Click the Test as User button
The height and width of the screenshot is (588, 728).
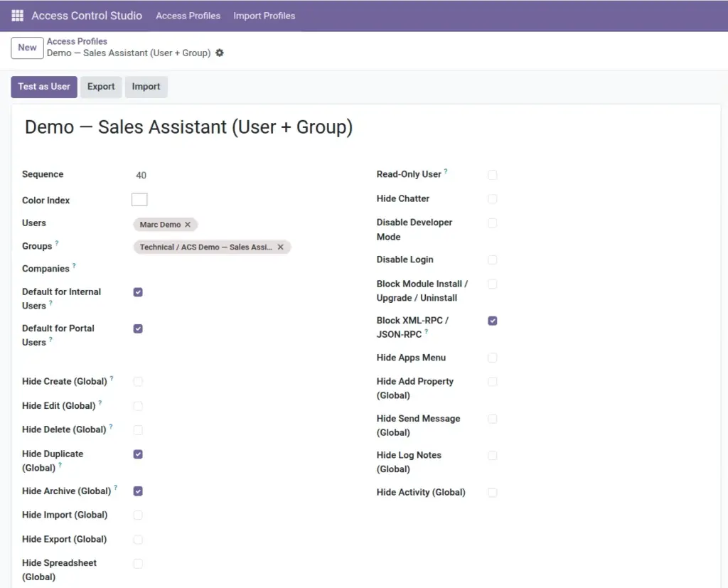tap(44, 87)
